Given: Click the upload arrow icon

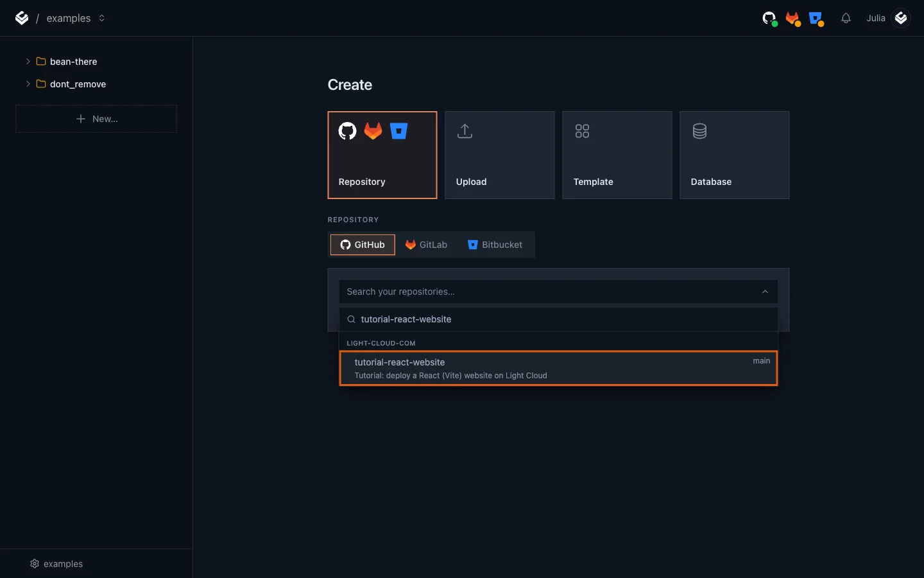Looking at the screenshot, I should (465, 131).
